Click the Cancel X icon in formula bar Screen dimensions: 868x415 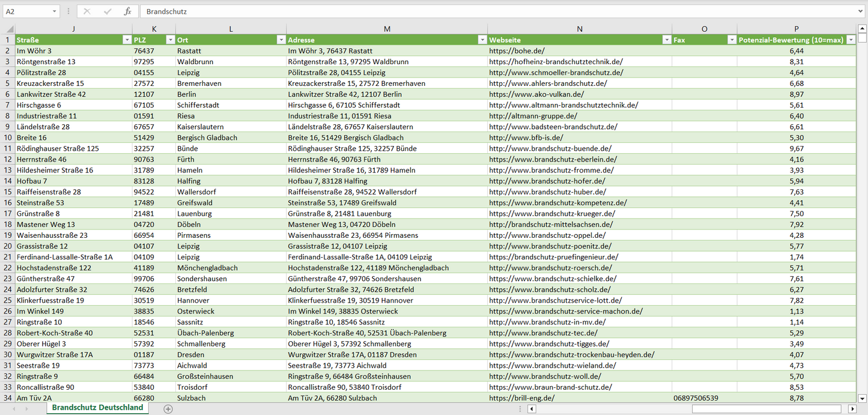click(x=87, y=11)
